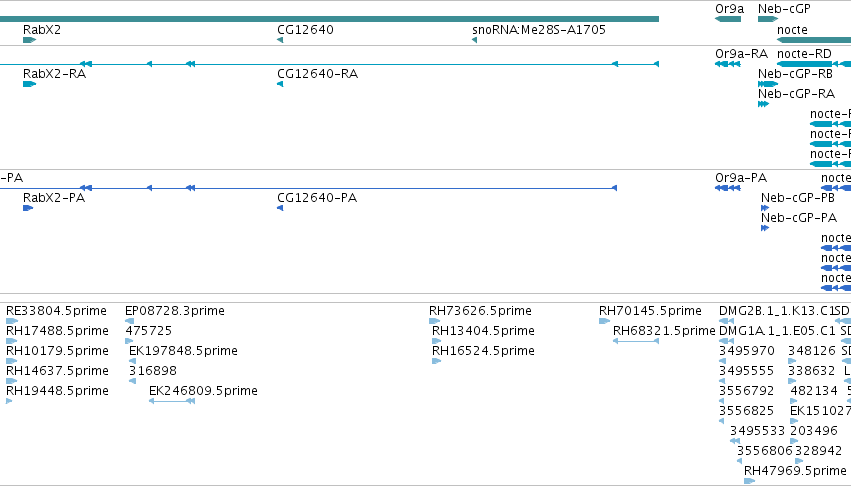Click the nocte-RD transcript bar
Screen dimensions: 851x486
click(x=814, y=64)
